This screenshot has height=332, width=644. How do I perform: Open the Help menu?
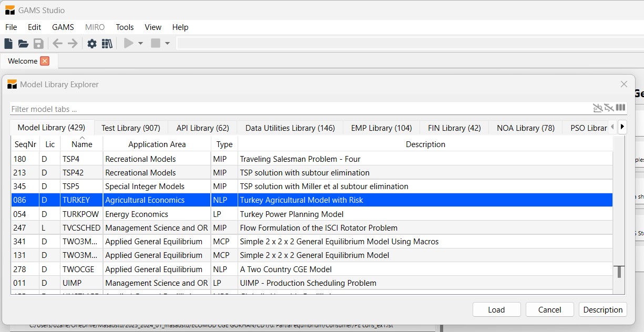180,27
